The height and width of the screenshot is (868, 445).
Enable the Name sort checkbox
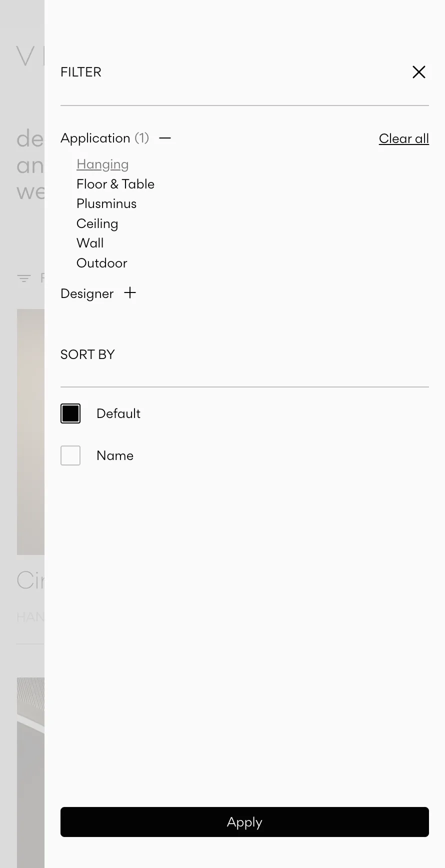70,455
